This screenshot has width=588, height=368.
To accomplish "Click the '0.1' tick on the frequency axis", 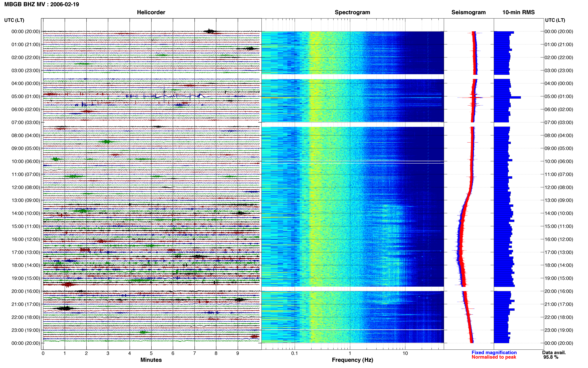I will coord(295,353).
